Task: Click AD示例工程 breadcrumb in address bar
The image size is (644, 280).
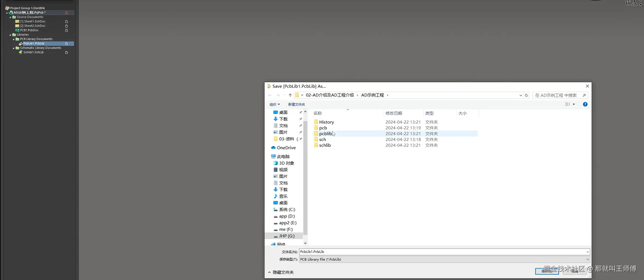Action: (372, 95)
